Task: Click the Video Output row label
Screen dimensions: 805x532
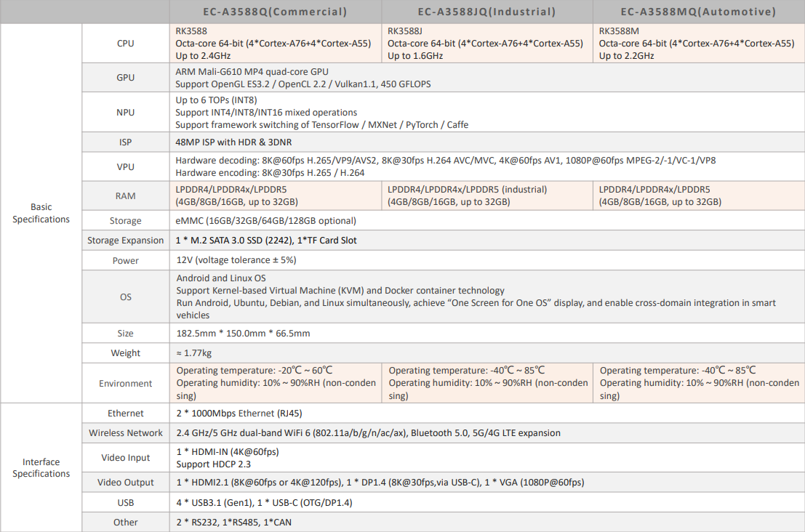Action: 125,483
